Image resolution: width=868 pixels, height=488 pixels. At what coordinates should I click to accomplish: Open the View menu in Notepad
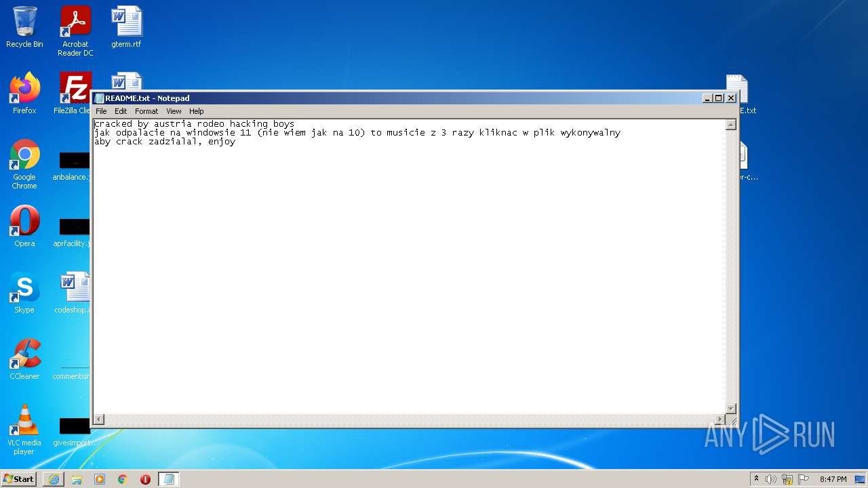coord(174,111)
